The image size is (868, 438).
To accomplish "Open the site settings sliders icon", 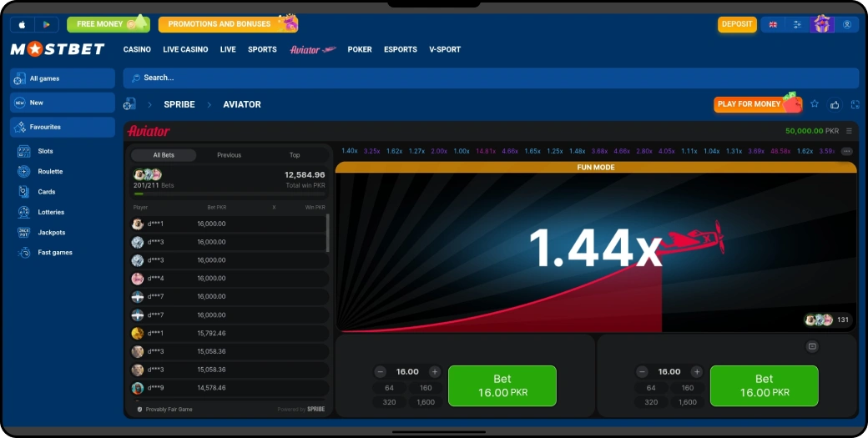I will coord(797,25).
